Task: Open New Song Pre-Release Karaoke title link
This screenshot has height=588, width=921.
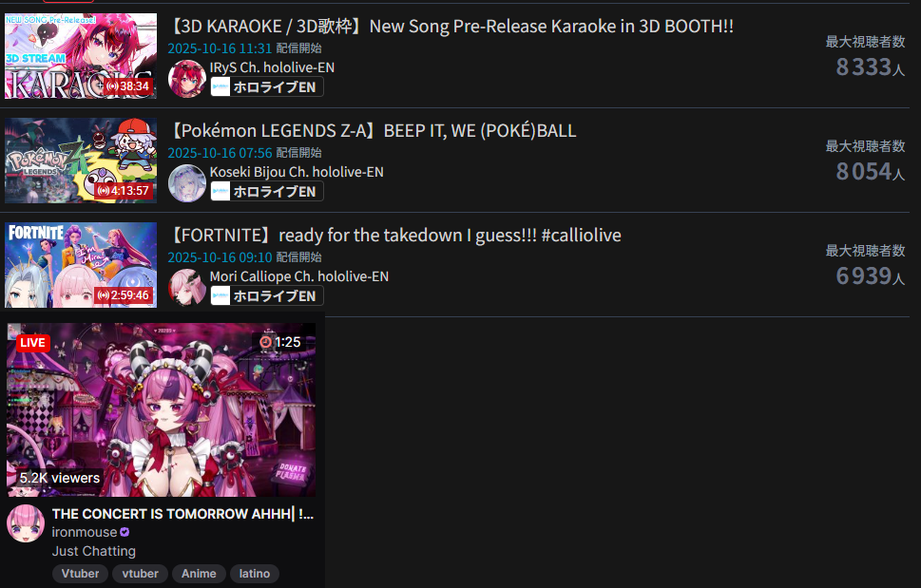Action: click(451, 27)
